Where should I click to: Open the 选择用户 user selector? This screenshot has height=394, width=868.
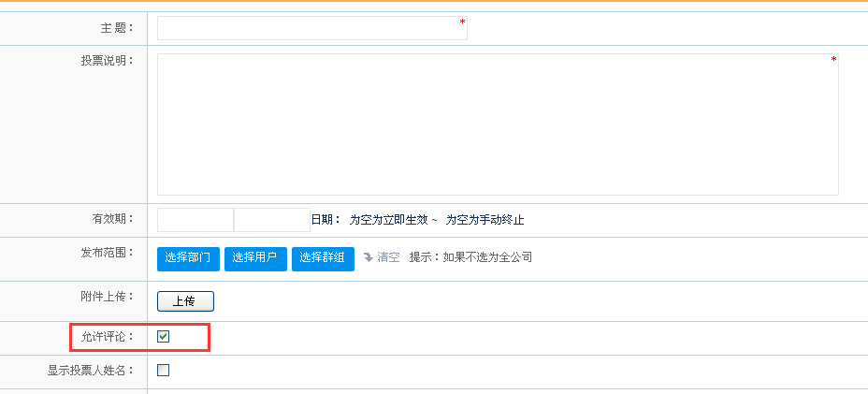click(255, 259)
